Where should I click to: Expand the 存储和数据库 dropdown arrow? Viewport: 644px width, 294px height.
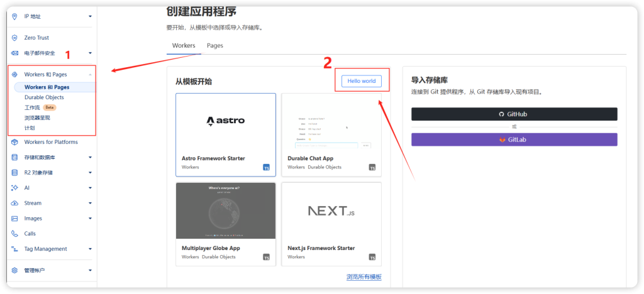coord(91,158)
